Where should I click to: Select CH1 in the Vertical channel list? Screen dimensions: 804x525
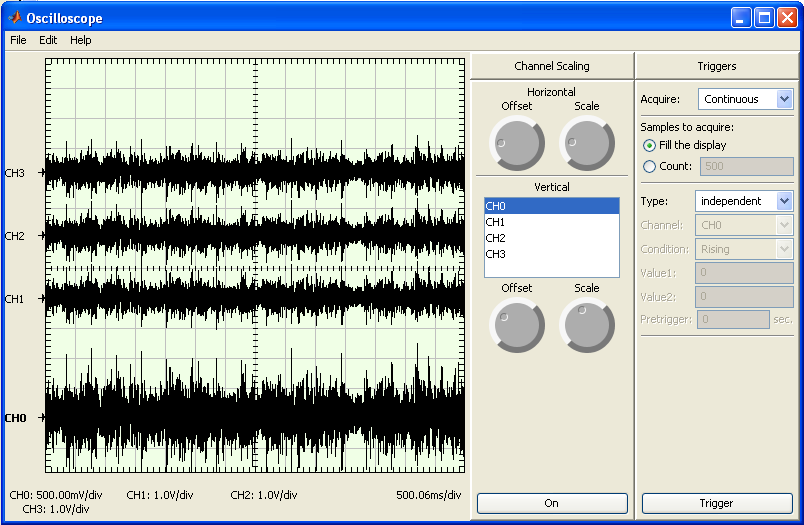coord(552,222)
